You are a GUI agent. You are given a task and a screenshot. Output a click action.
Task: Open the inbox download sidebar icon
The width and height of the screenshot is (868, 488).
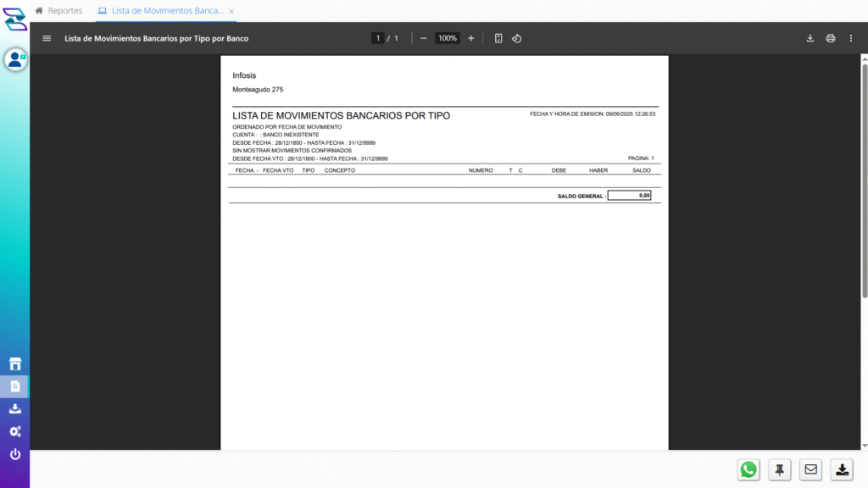point(15,409)
